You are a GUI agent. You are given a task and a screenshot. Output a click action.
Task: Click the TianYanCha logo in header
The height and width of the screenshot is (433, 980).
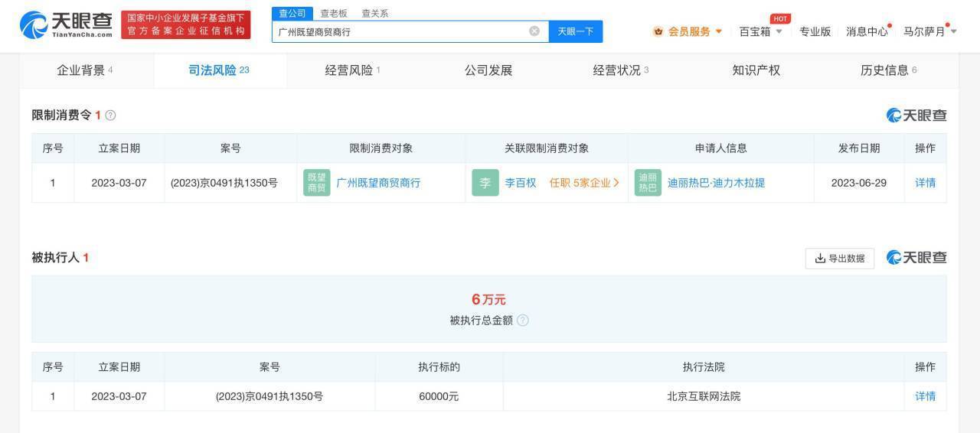(67, 24)
